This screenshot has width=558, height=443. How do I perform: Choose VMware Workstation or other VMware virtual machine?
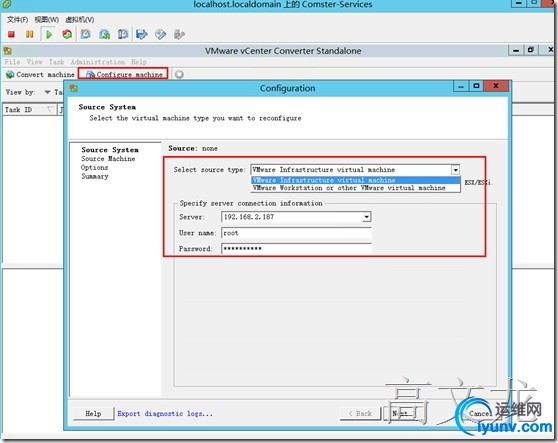click(x=356, y=188)
